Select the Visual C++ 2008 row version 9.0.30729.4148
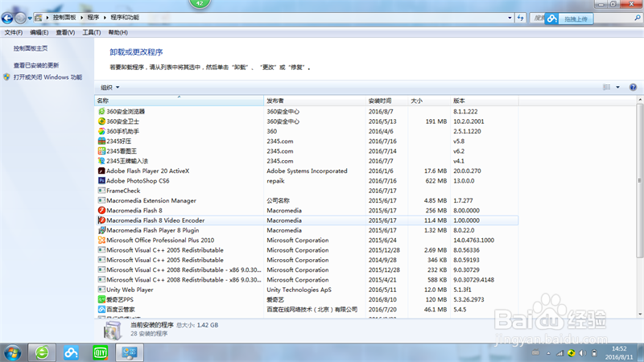The height and width of the screenshot is (362, 644). [307, 279]
